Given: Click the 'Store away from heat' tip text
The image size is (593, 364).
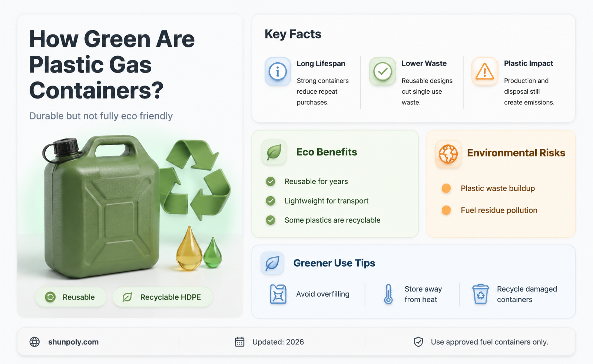Looking at the screenshot, I should 423,294.
